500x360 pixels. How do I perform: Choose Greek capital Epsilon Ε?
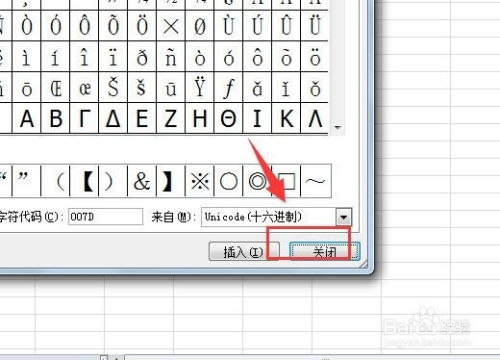[142, 118]
